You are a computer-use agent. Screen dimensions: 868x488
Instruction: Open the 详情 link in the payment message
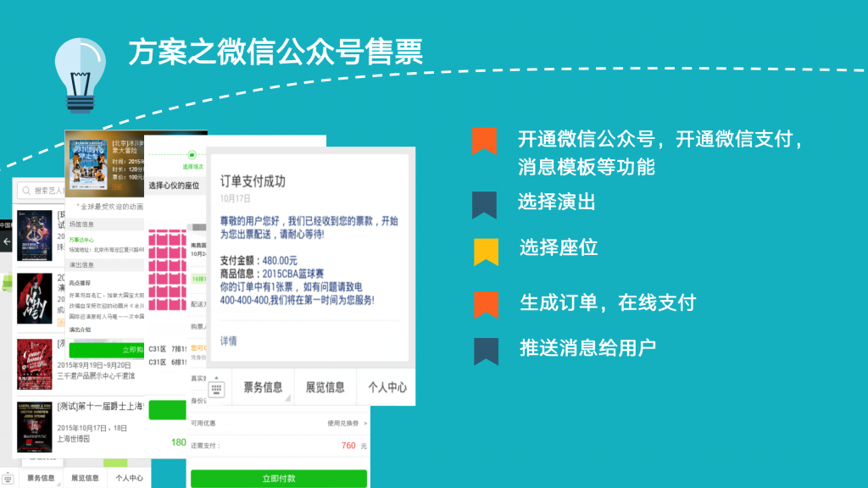coord(229,341)
